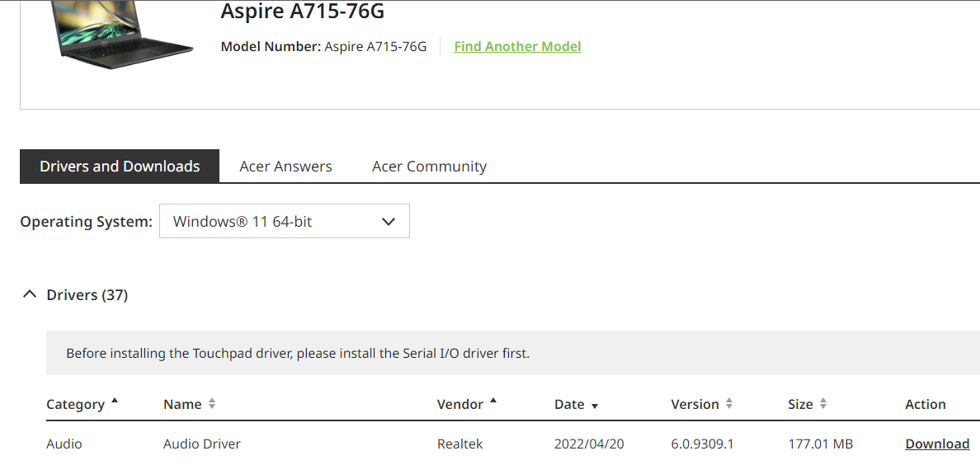Click the Audio Driver name cell
Image resolution: width=980 pixels, height=465 pixels.
tap(202, 444)
